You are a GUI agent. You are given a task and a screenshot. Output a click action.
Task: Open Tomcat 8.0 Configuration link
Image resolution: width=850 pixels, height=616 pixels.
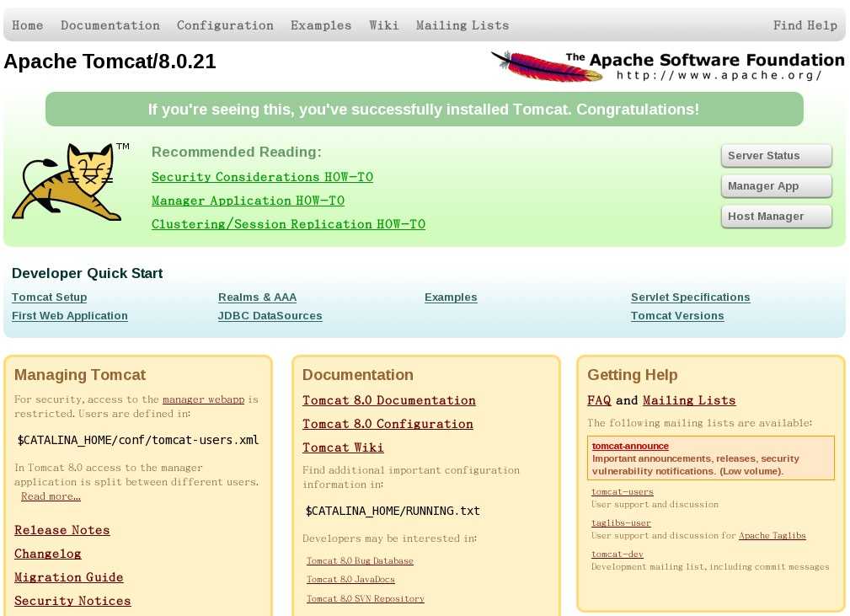pyautogui.click(x=388, y=424)
